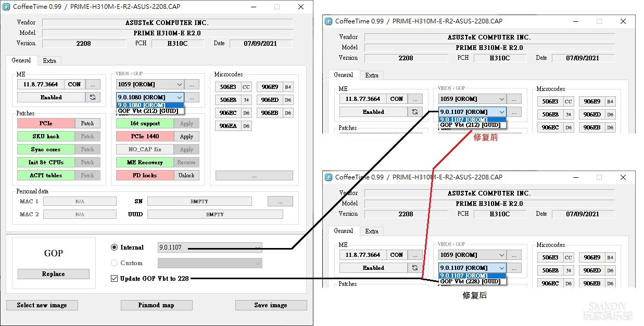The height and width of the screenshot is (326, 644).
Task: Pick GOP Vbt (228) [GUID] in bottom-right window
Action: tap(473, 281)
